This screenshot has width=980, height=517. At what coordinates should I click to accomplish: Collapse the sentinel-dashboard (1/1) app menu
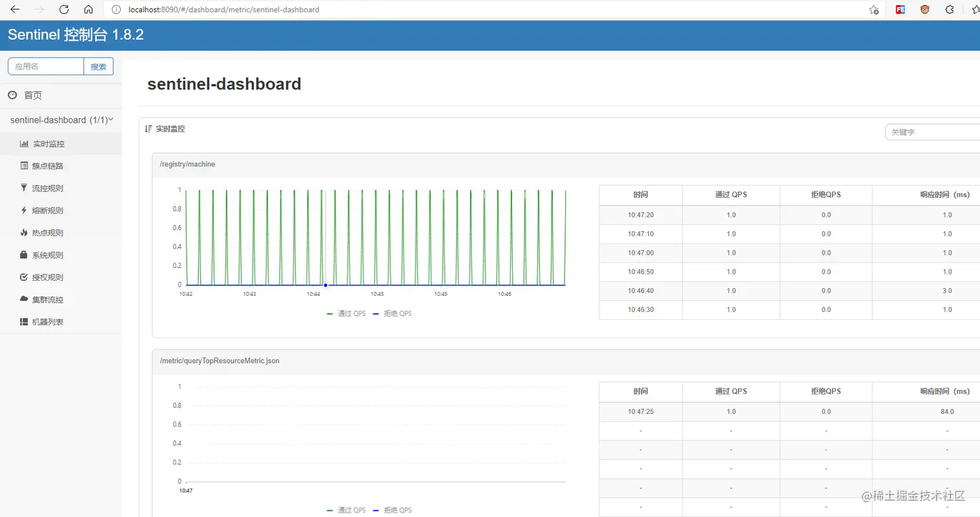61,120
